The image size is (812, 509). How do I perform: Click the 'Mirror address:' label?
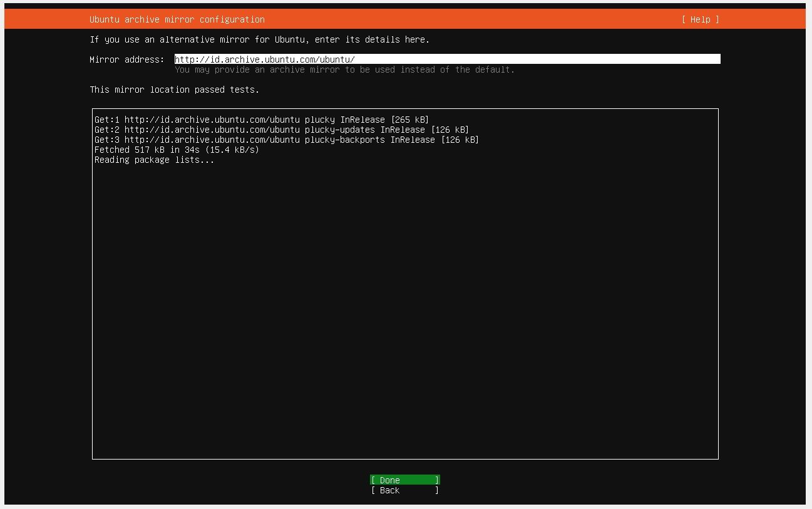pyautogui.click(x=127, y=59)
